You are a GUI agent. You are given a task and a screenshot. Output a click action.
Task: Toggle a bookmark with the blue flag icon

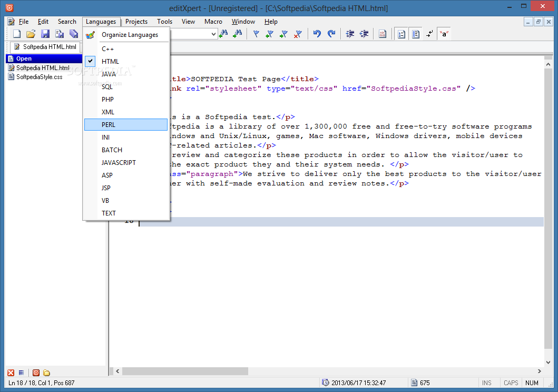pyautogui.click(x=256, y=34)
